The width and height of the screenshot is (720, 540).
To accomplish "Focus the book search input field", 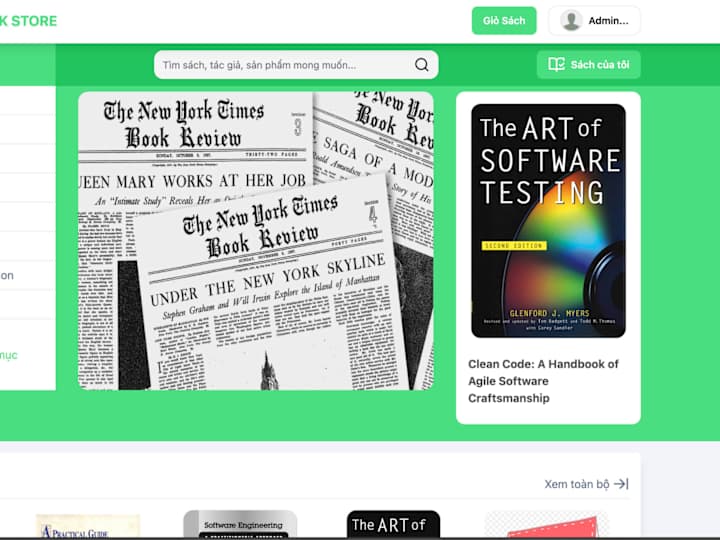I will pyautogui.click(x=296, y=65).
